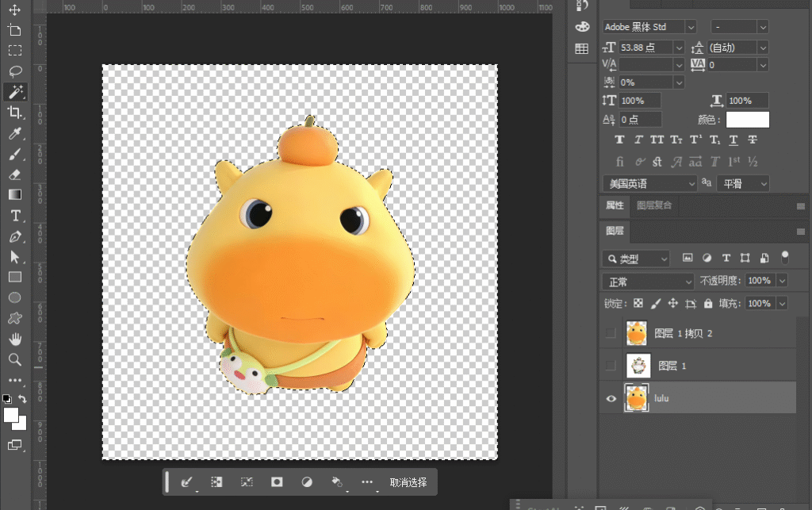Toggle lock image pixels brush icon
The image size is (812, 510).
point(656,304)
